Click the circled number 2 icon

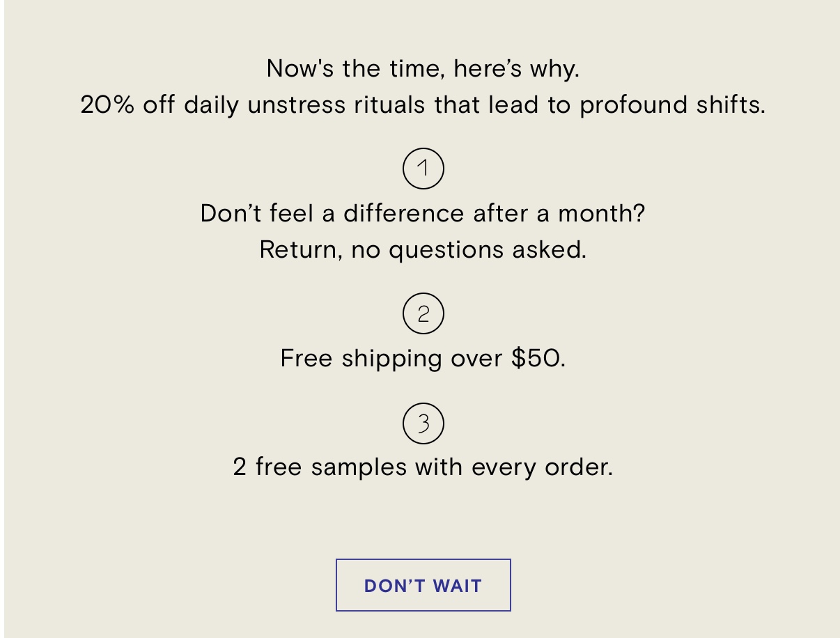click(423, 313)
